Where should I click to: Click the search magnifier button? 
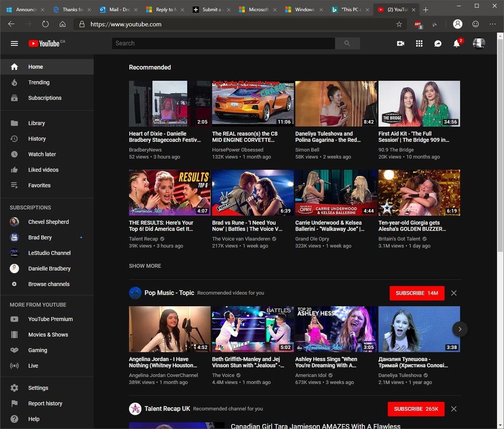(x=347, y=43)
